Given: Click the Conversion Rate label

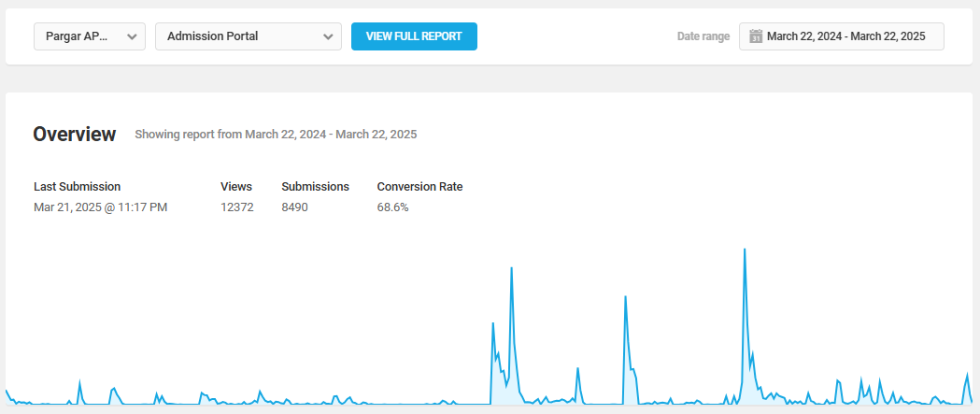Looking at the screenshot, I should click(419, 187).
